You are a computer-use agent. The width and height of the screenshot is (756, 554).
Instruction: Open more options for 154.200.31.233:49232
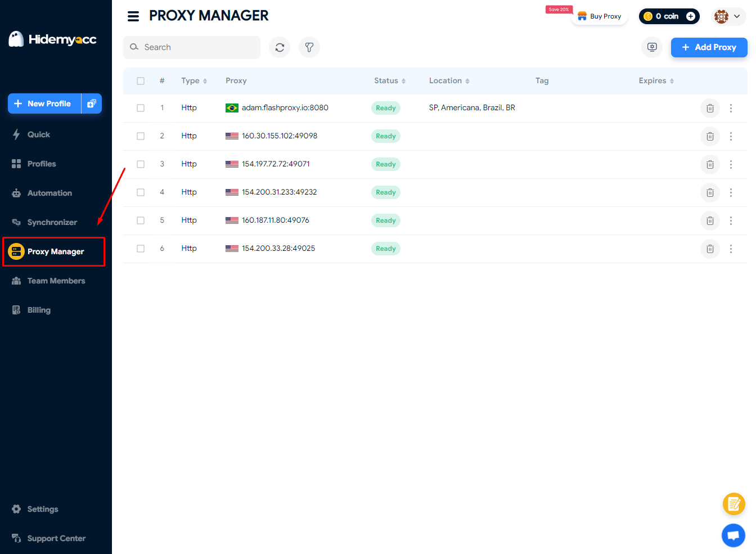tap(731, 192)
